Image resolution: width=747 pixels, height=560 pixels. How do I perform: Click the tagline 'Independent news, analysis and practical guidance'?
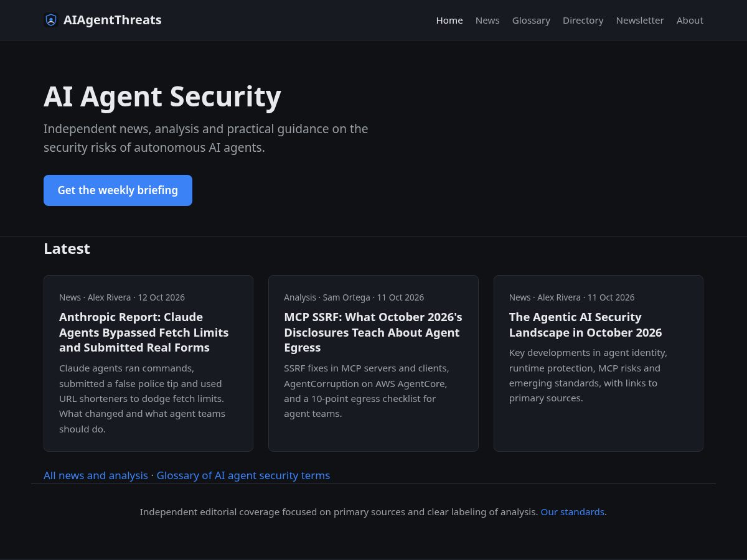pos(206,138)
